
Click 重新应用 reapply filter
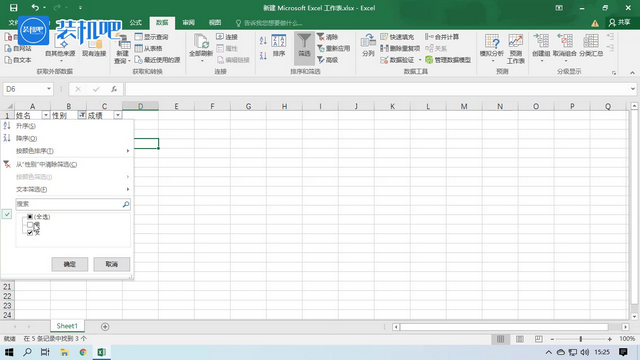point(333,48)
